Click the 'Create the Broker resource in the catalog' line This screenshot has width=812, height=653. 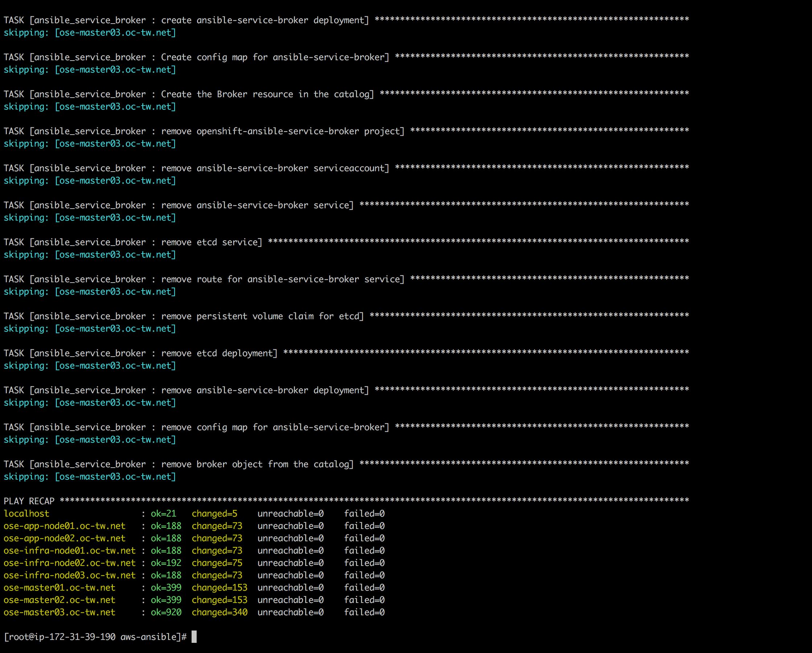tap(346, 94)
